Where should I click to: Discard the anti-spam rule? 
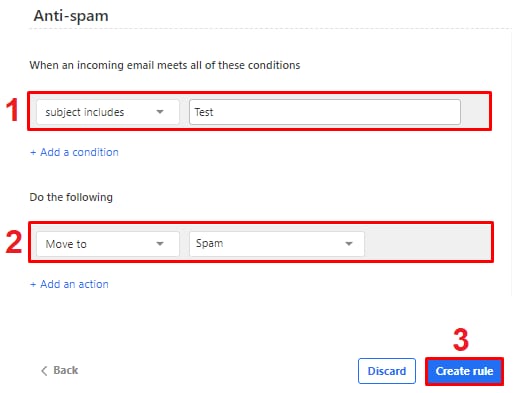387,371
